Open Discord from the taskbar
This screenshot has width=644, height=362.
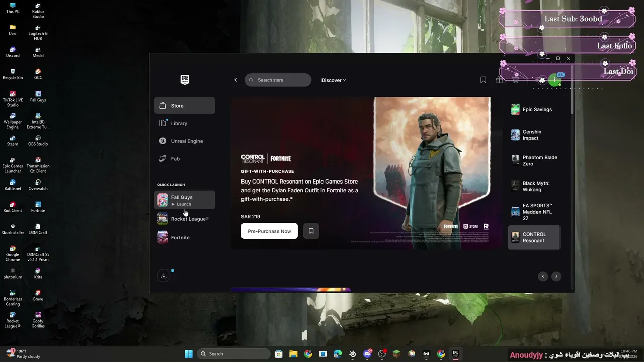[x=367, y=354]
